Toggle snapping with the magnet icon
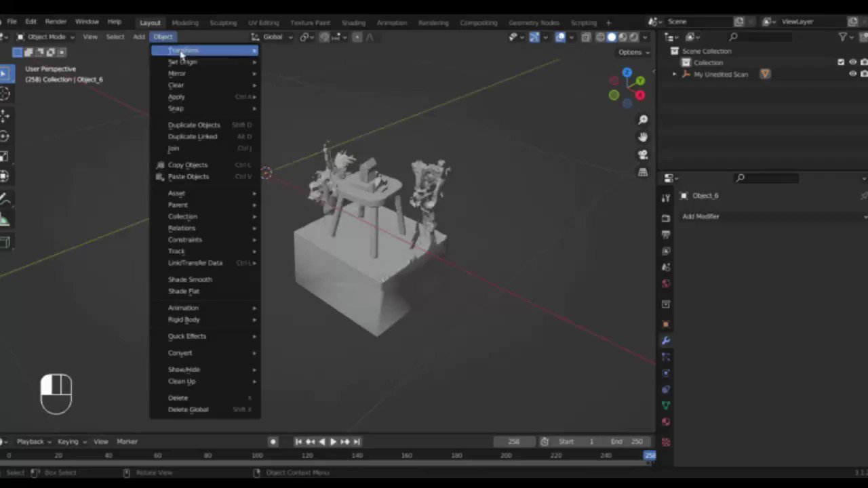This screenshot has height=488, width=868. (x=324, y=37)
